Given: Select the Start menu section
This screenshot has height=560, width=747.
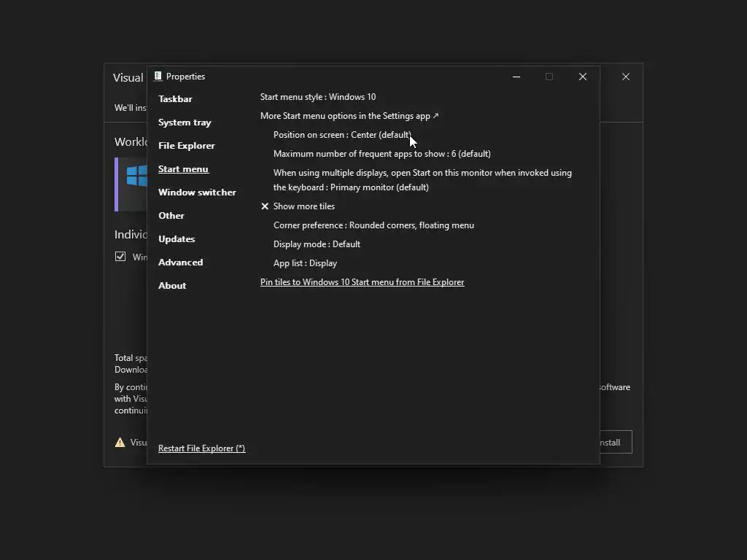Looking at the screenshot, I should pos(183,169).
